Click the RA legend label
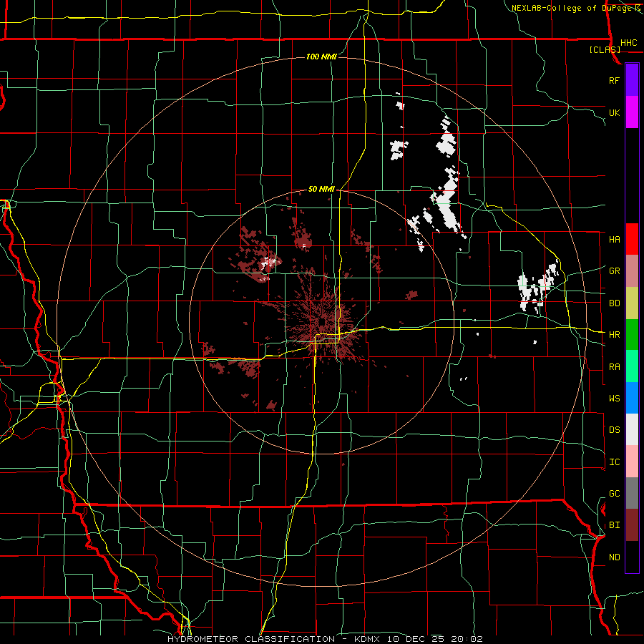The width and height of the screenshot is (644, 644). coord(615,366)
